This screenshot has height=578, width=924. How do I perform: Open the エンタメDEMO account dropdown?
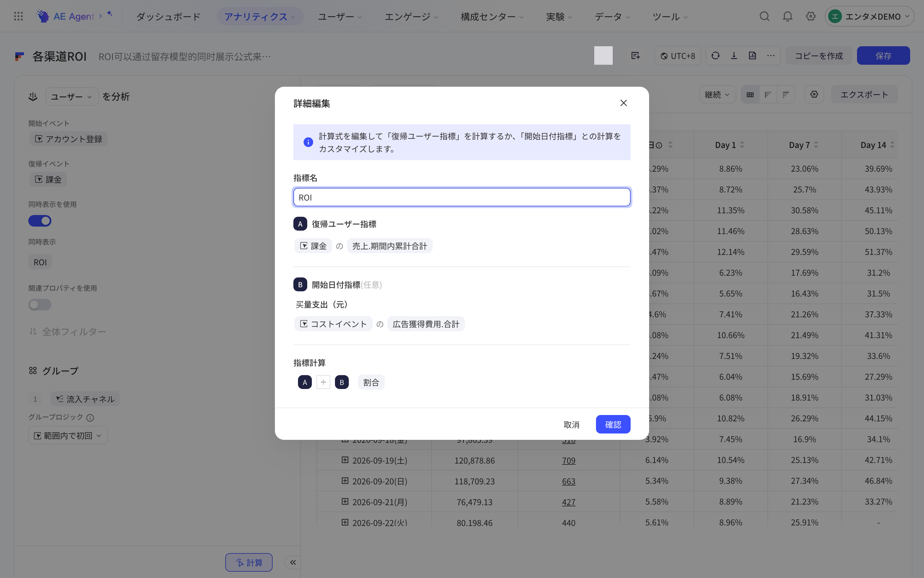click(x=869, y=16)
